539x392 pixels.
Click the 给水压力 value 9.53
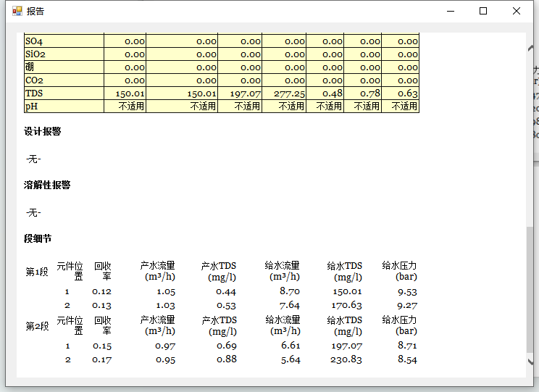(407, 292)
